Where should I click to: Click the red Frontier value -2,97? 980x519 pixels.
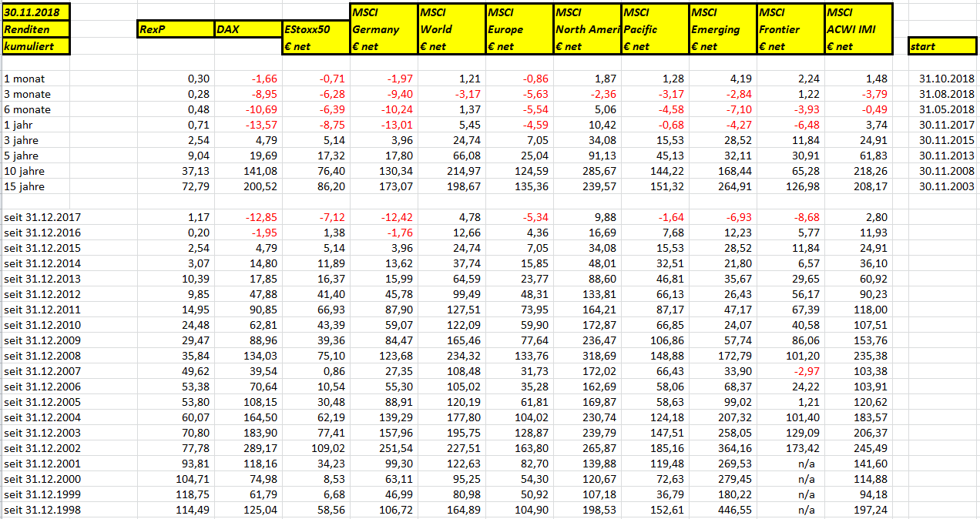tap(806, 371)
